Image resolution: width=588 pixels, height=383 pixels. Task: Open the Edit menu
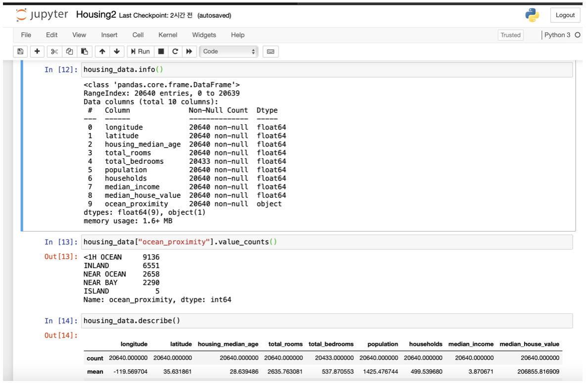52,35
